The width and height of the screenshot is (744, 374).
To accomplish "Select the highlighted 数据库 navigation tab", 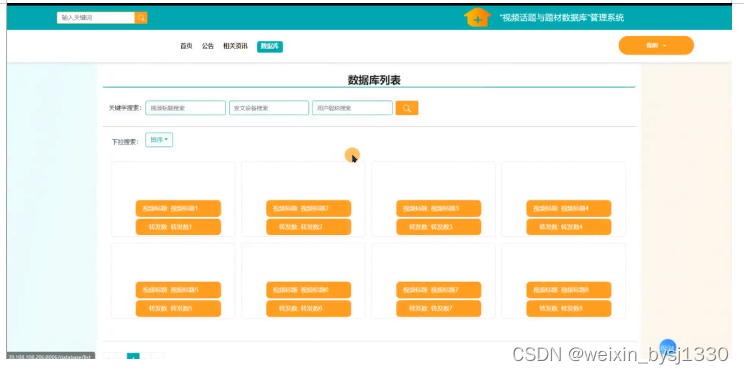I will [x=270, y=47].
